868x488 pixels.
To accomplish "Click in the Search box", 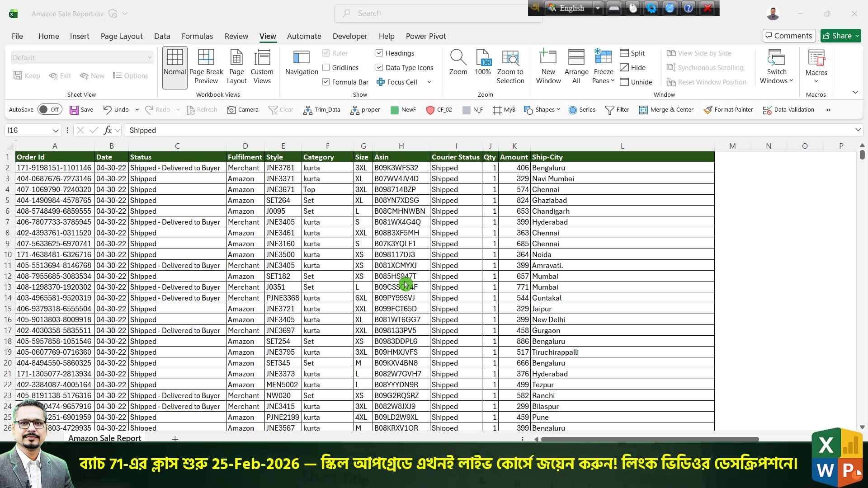I will (438, 14).
